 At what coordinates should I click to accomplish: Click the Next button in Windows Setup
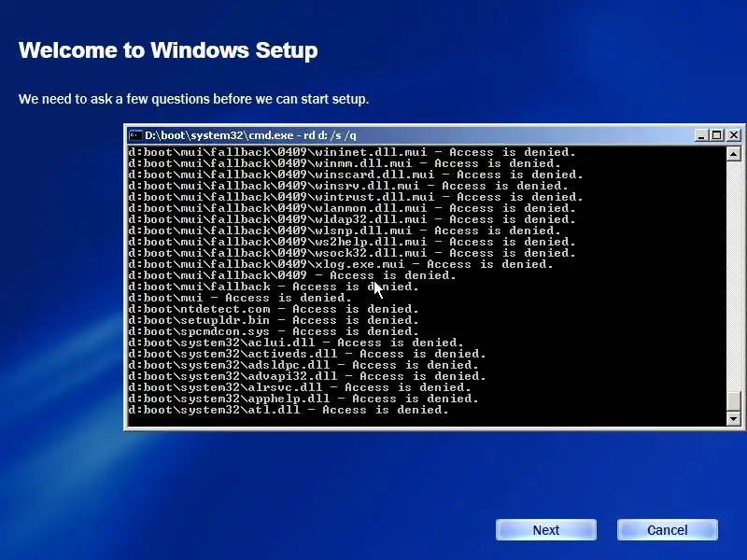click(546, 530)
